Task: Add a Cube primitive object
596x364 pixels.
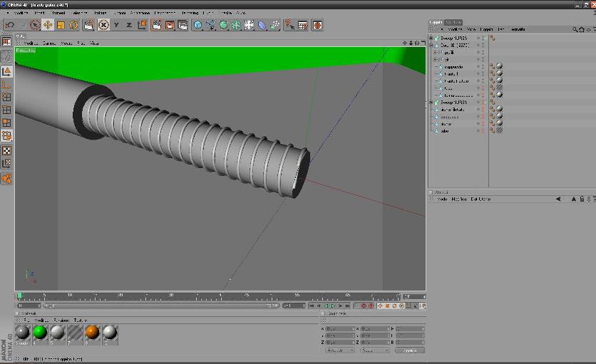Action: coord(197,25)
